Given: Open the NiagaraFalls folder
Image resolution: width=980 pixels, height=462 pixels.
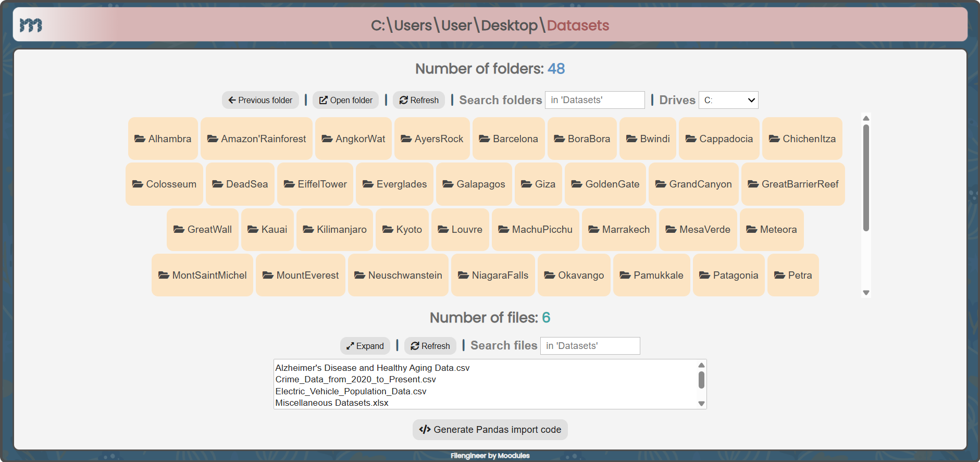Looking at the screenshot, I should coord(493,275).
